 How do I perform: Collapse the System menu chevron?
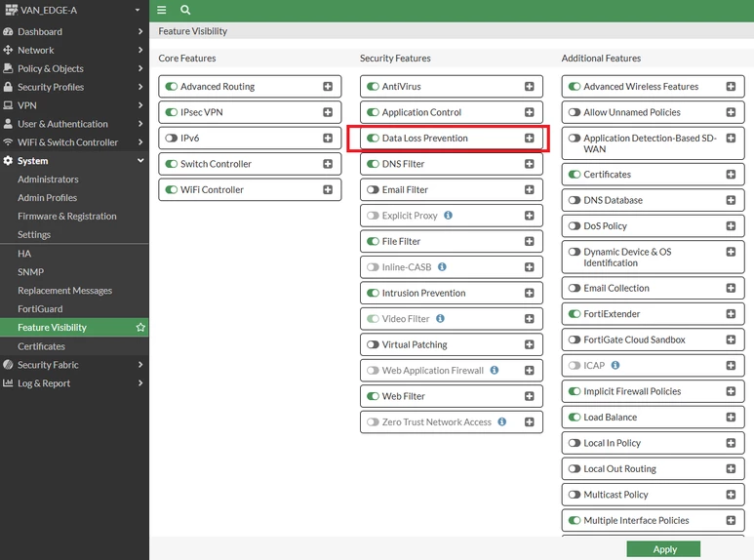coord(140,161)
